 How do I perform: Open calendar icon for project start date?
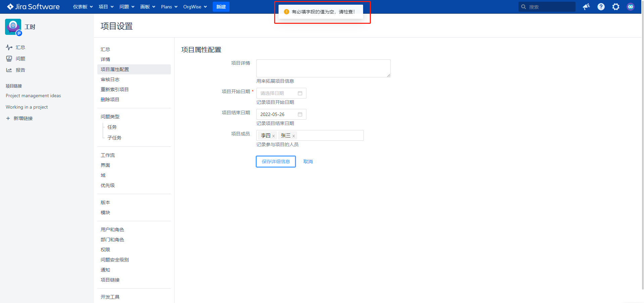[300, 93]
